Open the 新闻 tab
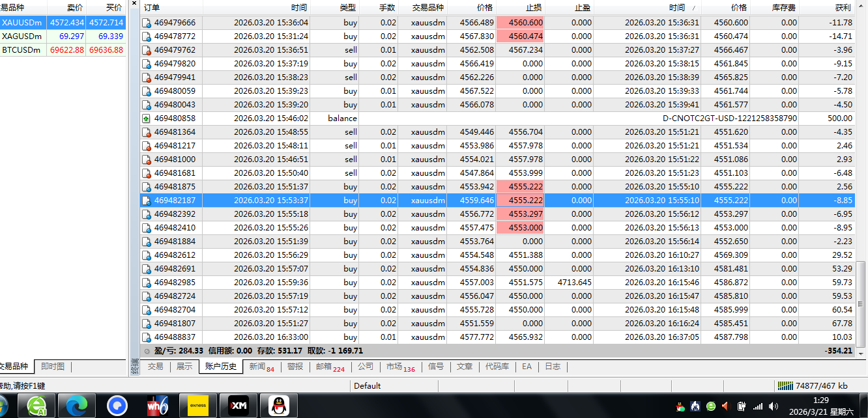Image resolution: width=868 pixels, height=418 pixels. [x=261, y=367]
